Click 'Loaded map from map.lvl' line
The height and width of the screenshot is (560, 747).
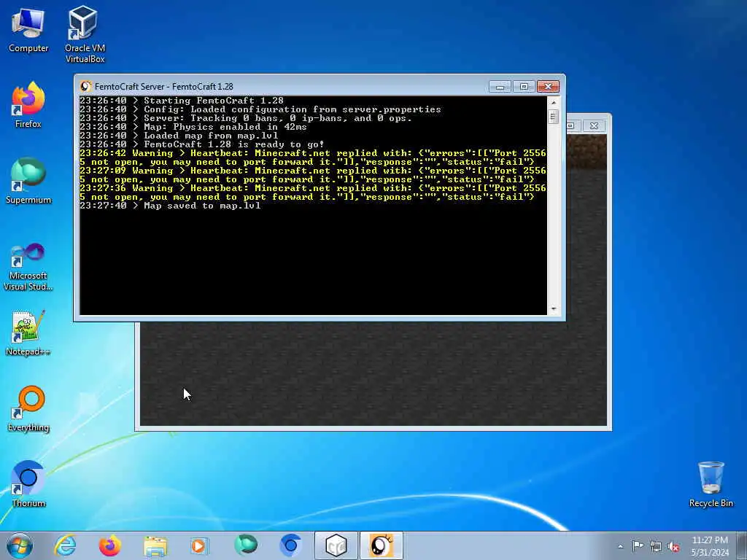(x=179, y=136)
